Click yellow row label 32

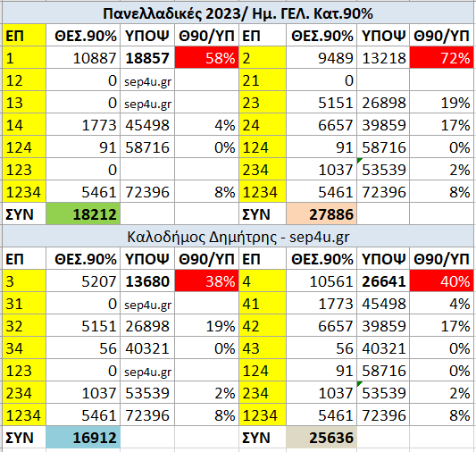24,326
